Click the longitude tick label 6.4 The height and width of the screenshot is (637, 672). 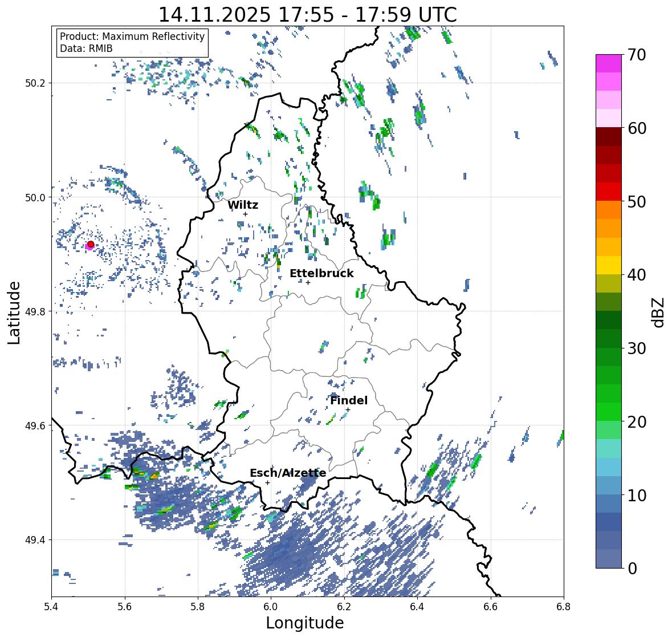[417, 607]
